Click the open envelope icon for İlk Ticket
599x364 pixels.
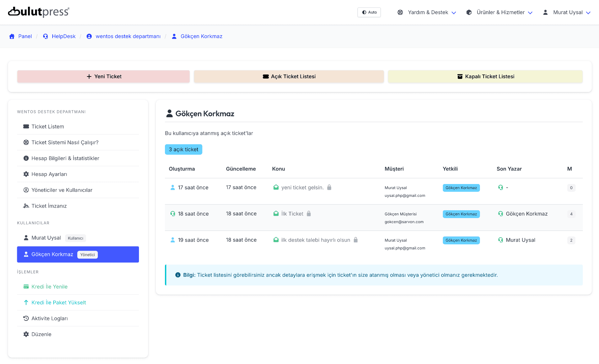[276, 214]
